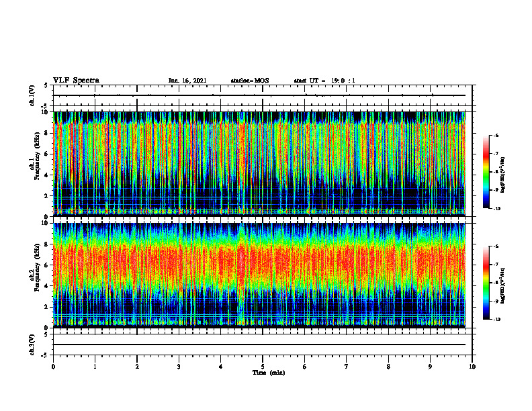This screenshot has height=411, width=532.
Task: Click the "Time (min)" axis label
Action: (269, 373)
